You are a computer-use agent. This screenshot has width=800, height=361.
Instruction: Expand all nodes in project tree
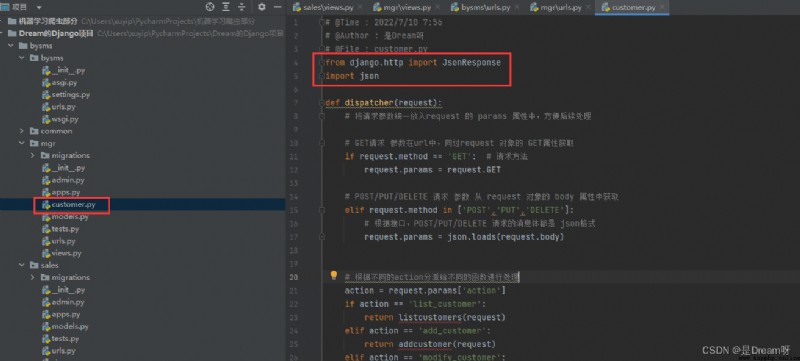click(x=226, y=7)
